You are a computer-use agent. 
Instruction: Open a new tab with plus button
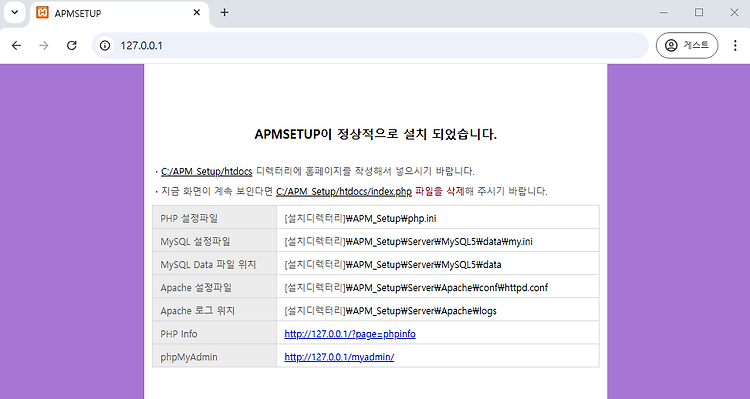(224, 13)
